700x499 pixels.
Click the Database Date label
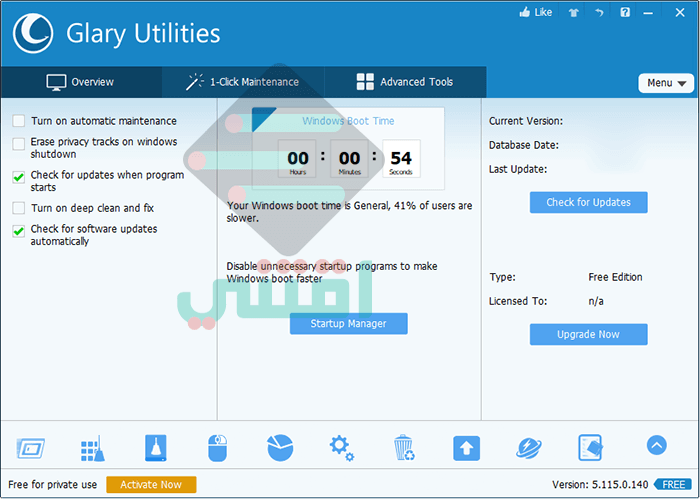pyautogui.click(x=524, y=145)
